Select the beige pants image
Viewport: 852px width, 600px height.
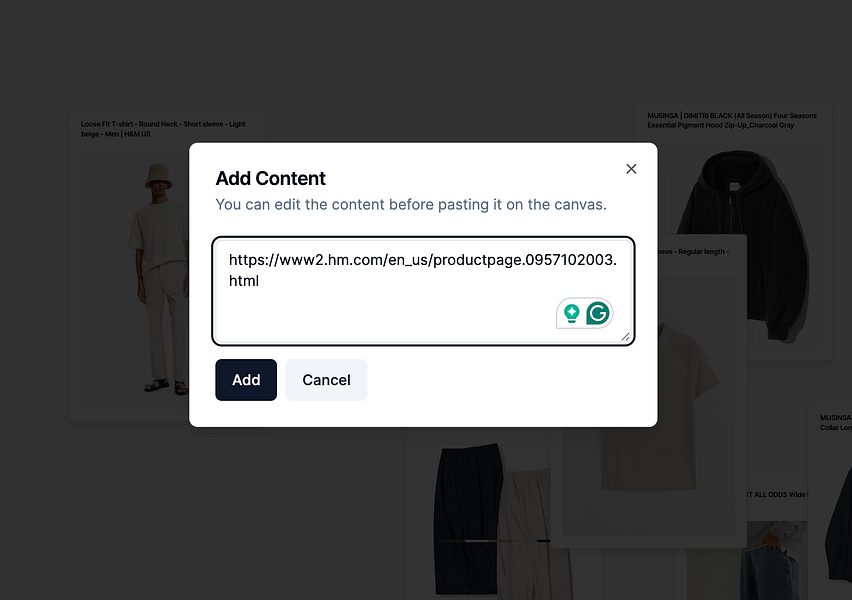524,535
